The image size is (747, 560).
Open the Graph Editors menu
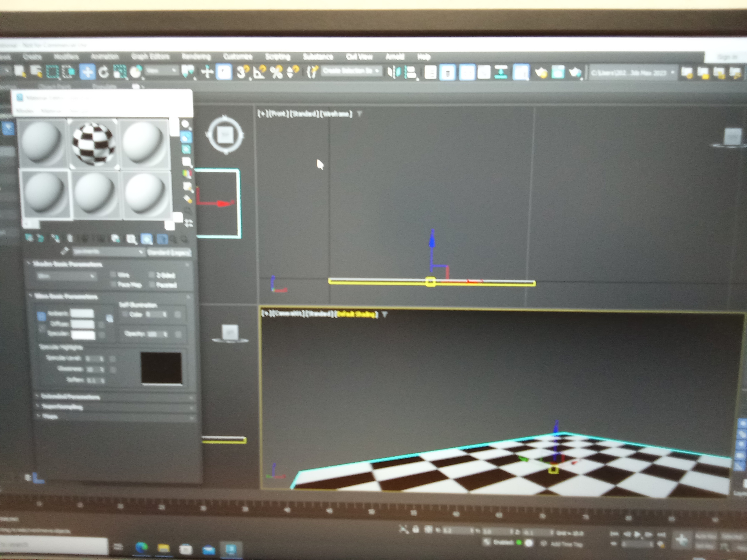(150, 56)
